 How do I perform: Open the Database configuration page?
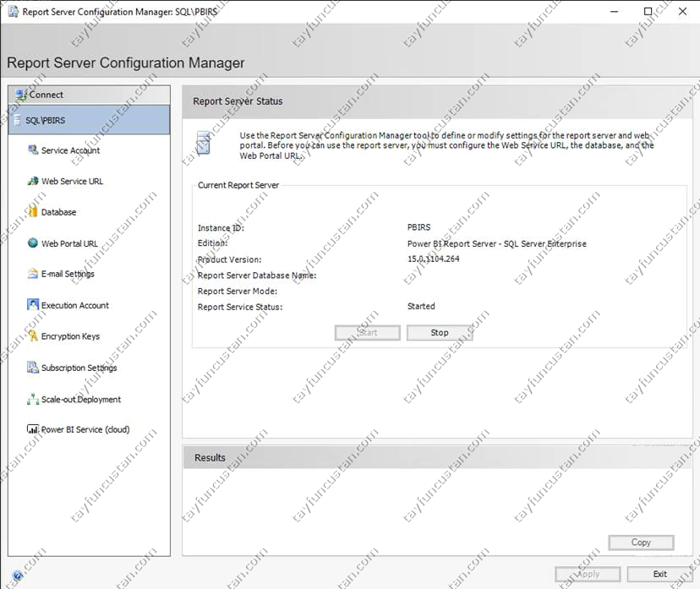point(58,212)
